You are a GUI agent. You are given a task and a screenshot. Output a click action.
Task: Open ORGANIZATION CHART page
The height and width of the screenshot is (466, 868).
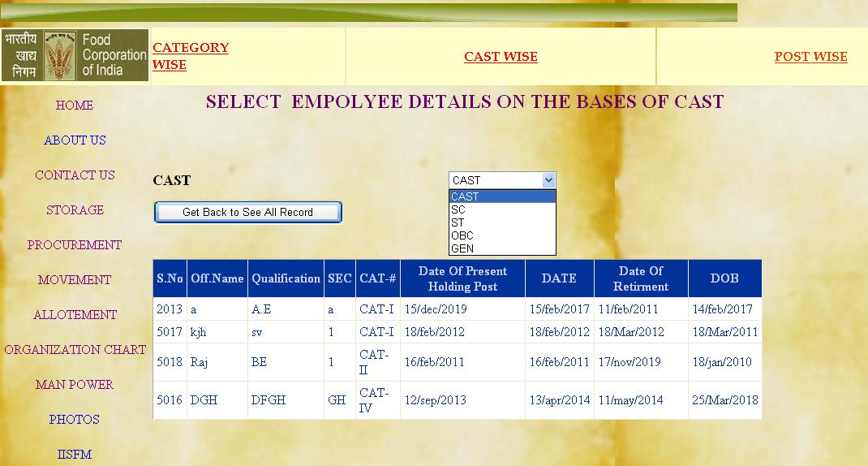(75, 350)
